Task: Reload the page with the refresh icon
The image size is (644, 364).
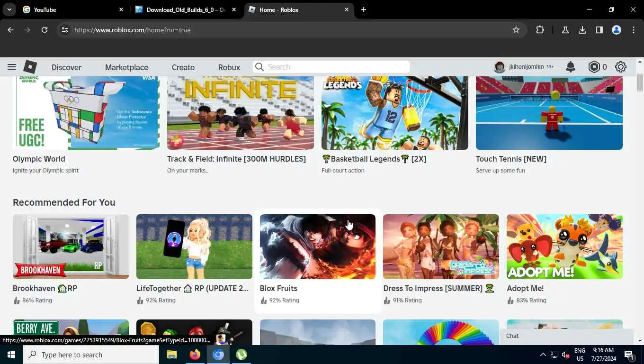Action: click(45, 30)
